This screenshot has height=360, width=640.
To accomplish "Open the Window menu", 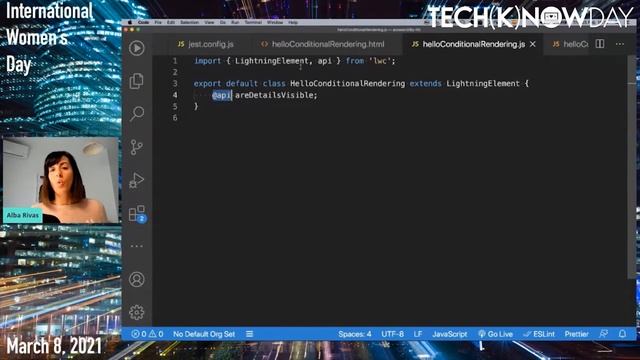I will (275, 22).
